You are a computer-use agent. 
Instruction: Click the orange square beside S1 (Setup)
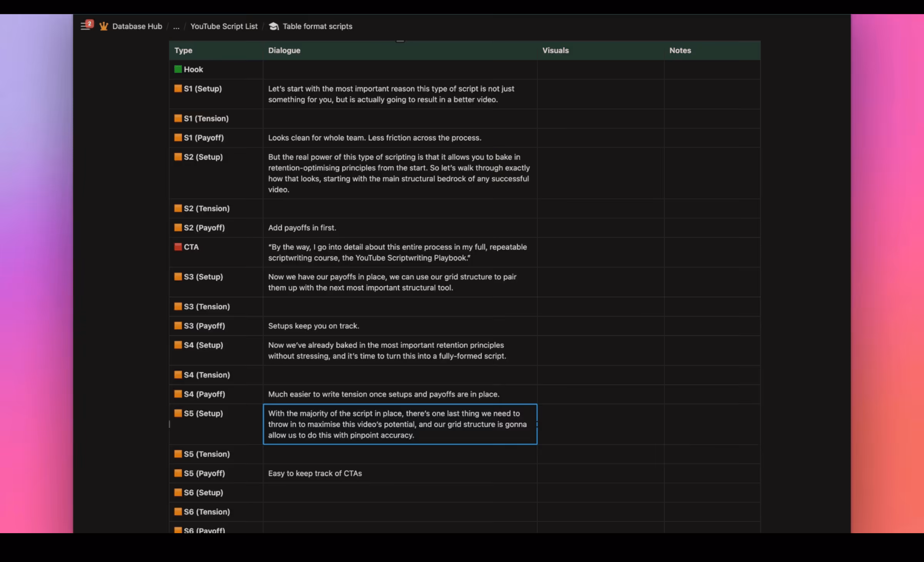(178, 88)
